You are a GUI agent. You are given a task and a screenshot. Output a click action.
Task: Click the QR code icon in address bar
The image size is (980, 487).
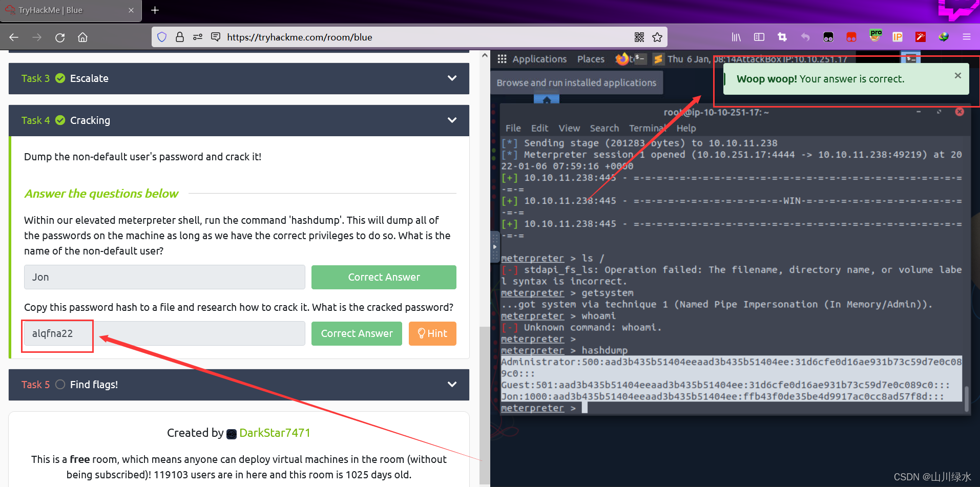(x=639, y=37)
